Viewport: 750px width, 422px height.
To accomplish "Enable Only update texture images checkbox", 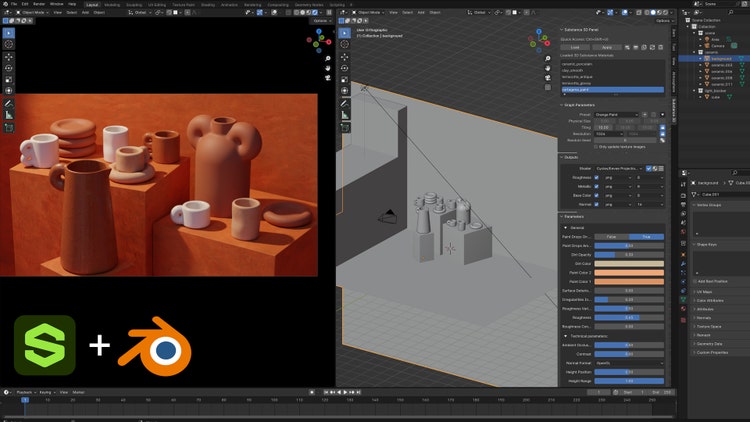I will click(x=596, y=147).
